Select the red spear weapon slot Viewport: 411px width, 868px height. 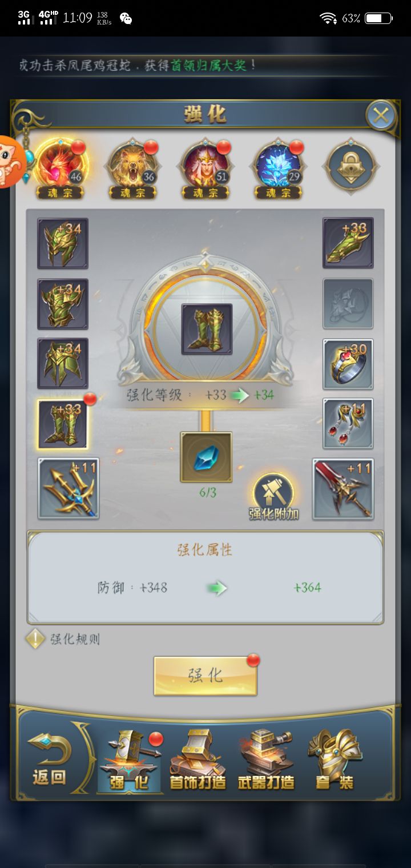click(343, 489)
